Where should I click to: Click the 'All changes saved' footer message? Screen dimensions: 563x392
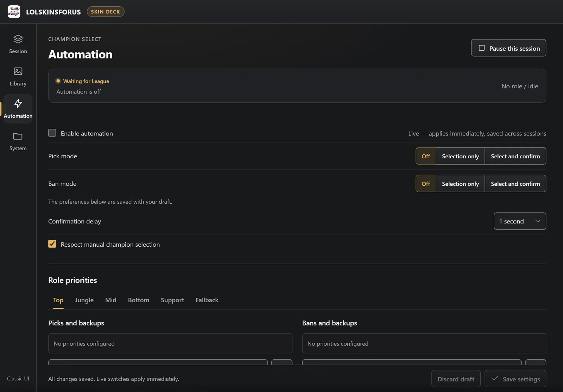114,379
